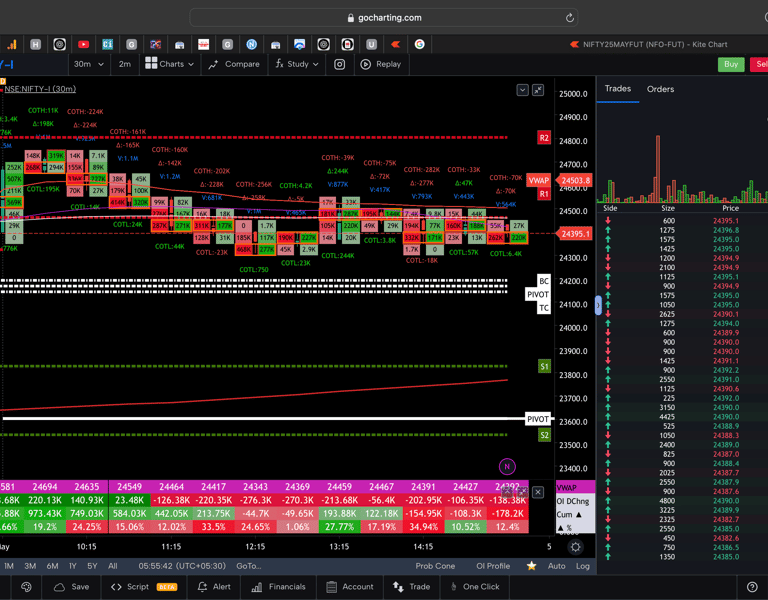Expand the Cum delta row arrow

pyautogui.click(x=578, y=515)
